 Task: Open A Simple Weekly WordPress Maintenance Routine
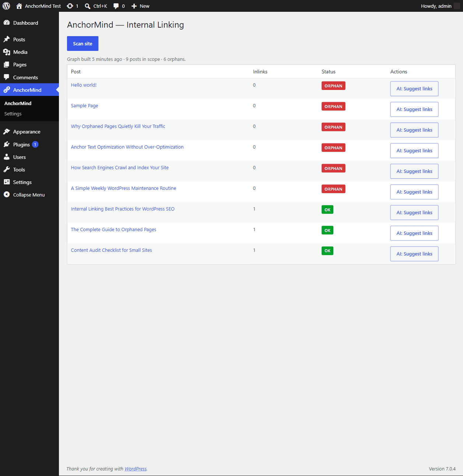tap(123, 188)
